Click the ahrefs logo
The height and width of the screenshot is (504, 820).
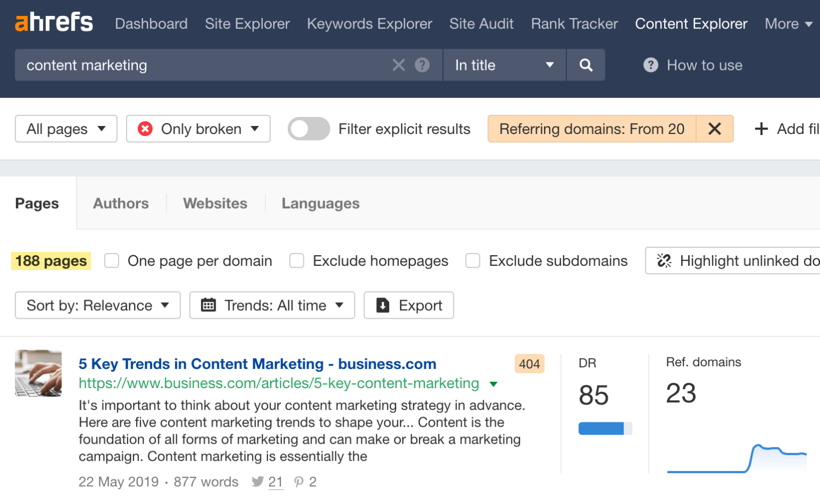click(53, 22)
